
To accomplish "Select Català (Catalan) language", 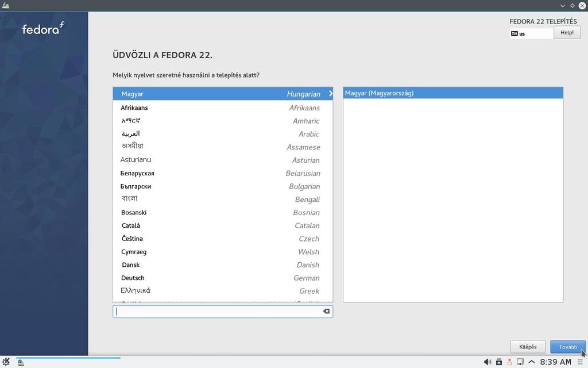I will point(223,226).
